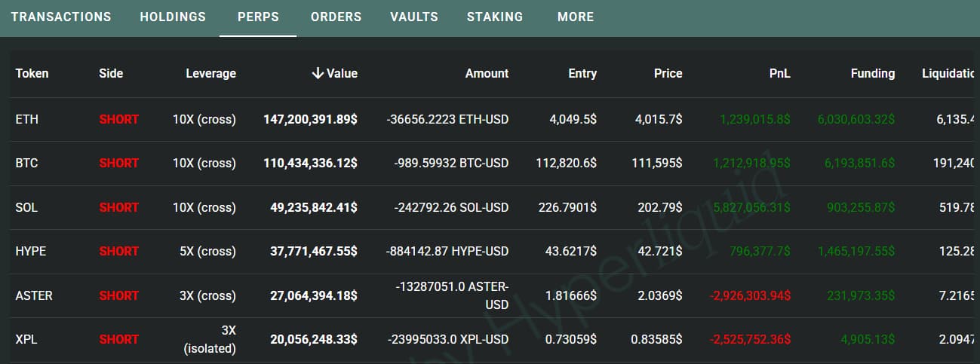
Task: Click the XPL position value 20,056,248.33$
Action: 314,339
